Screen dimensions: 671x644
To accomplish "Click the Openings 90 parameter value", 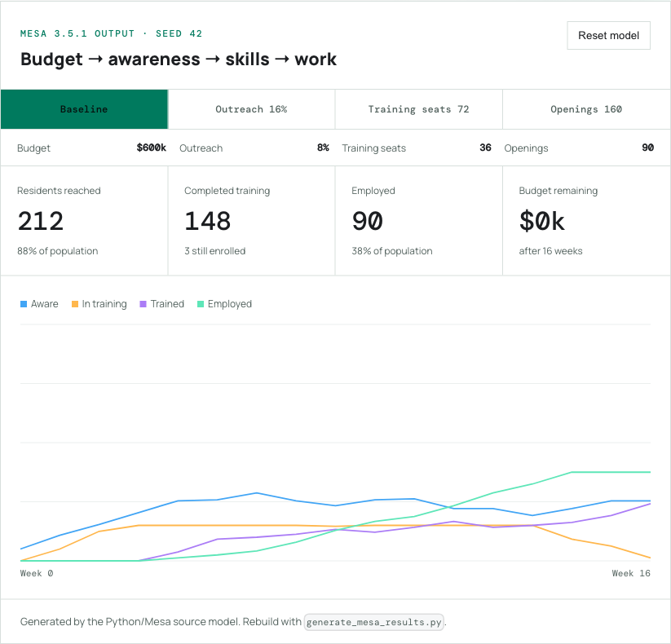I will coord(648,148).
